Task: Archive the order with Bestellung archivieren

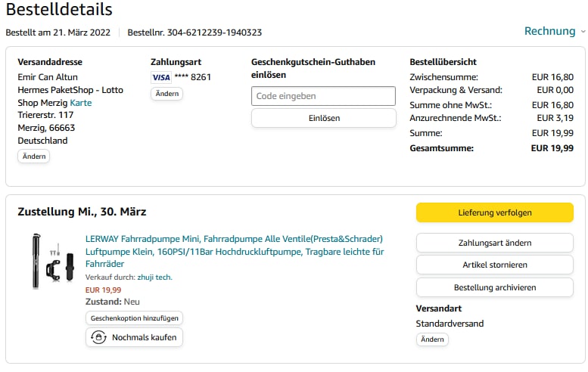Action: pos(494,287)
